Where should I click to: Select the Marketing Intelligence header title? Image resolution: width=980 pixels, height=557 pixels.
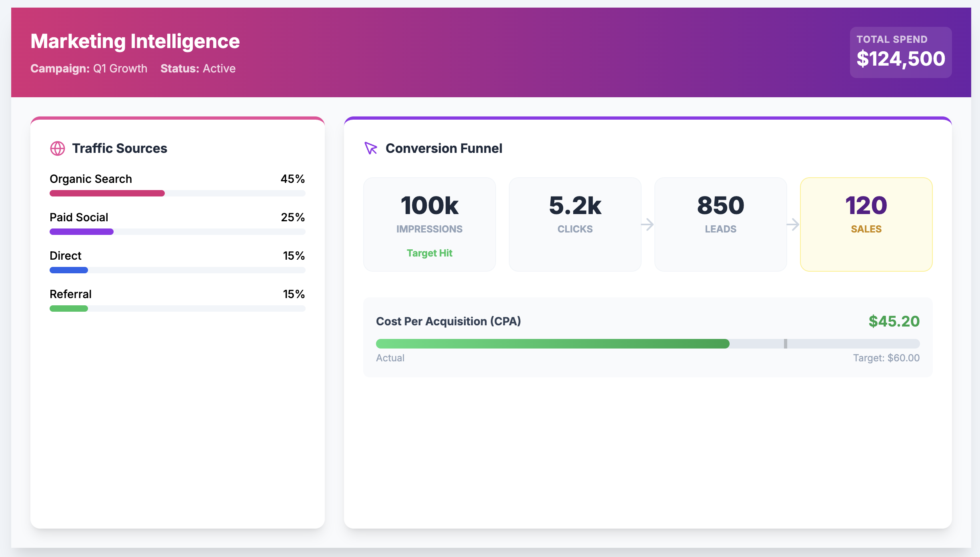[135, 41]
